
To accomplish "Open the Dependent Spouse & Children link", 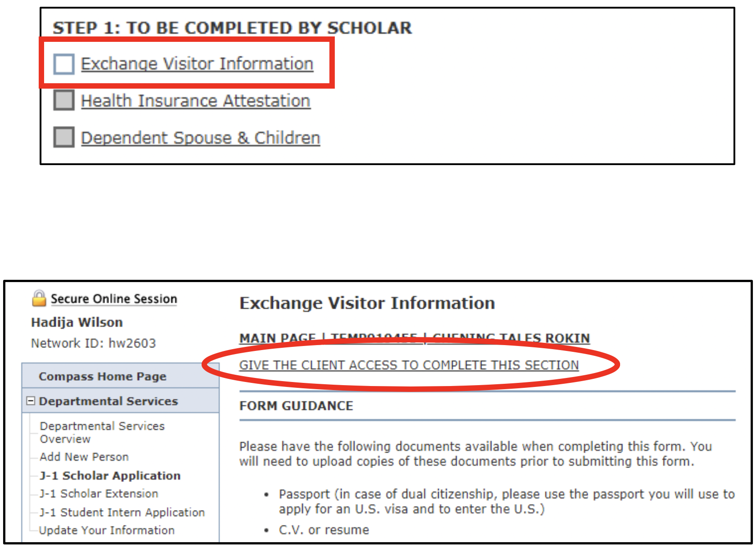I will click(x=201, y=138).
